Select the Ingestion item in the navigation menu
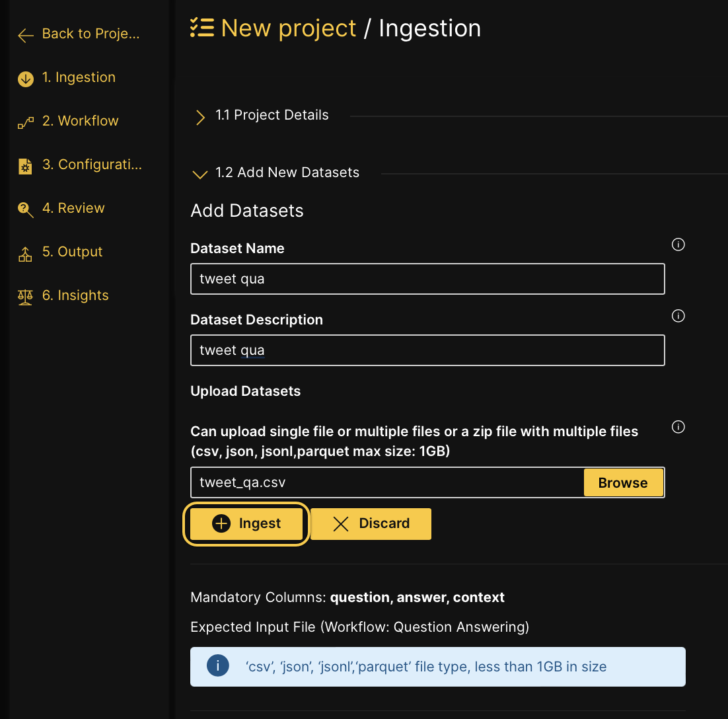 pos(79,78)
